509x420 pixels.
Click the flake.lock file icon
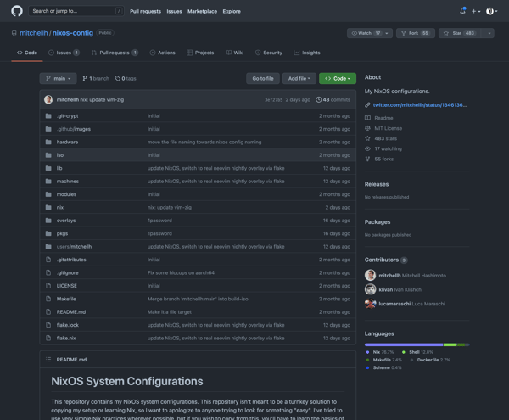coord(48,325)
